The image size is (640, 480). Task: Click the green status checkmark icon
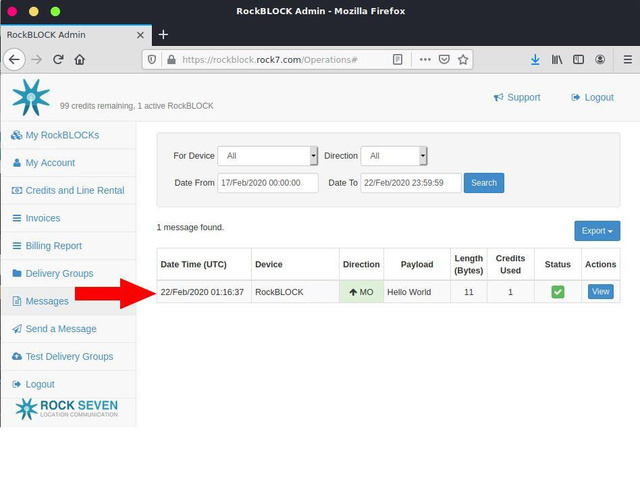click(558, 292)
